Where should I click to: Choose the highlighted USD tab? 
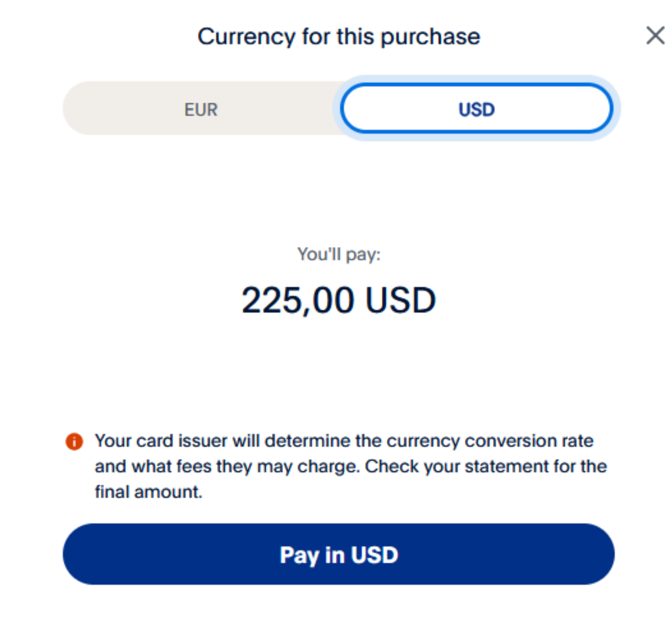[x=476, y=109]
